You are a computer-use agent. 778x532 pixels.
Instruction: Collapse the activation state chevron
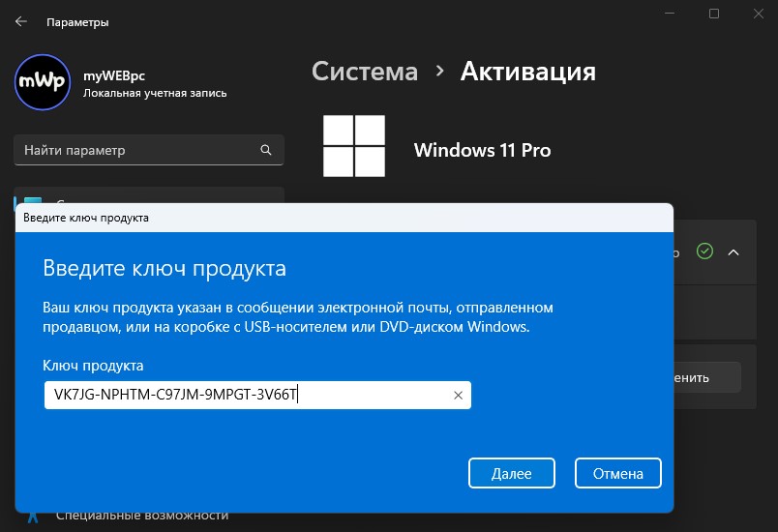733,252
